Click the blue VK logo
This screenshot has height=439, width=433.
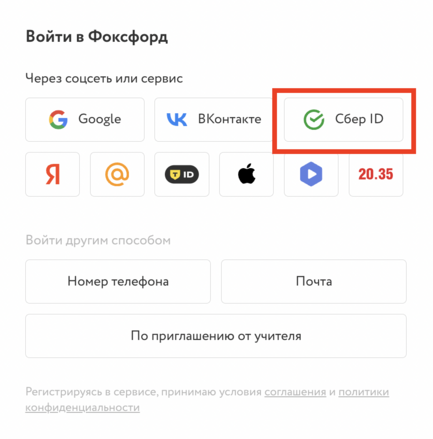click(177, 119)
